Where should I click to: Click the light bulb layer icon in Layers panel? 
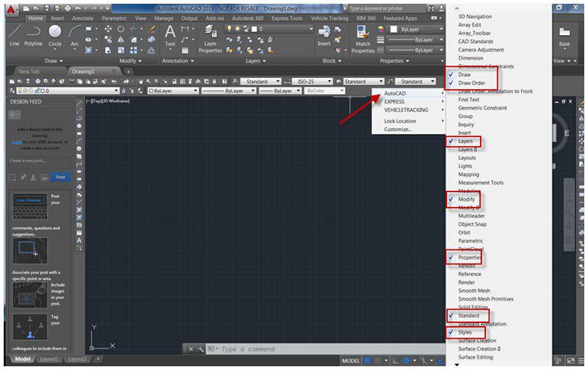point(229,29)
